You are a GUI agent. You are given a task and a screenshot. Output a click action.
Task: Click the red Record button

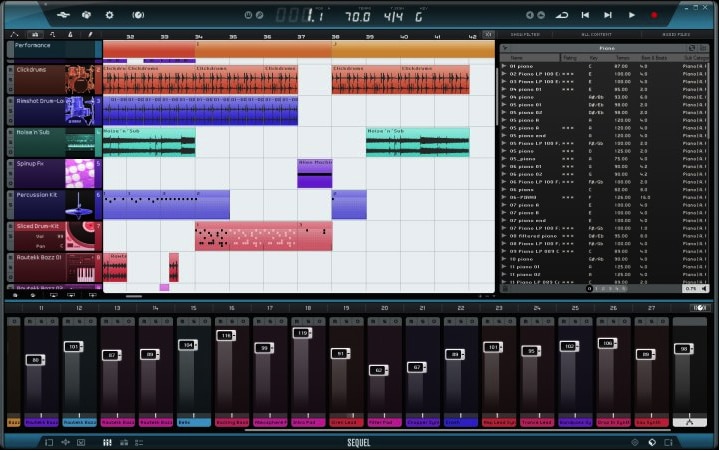654,15
